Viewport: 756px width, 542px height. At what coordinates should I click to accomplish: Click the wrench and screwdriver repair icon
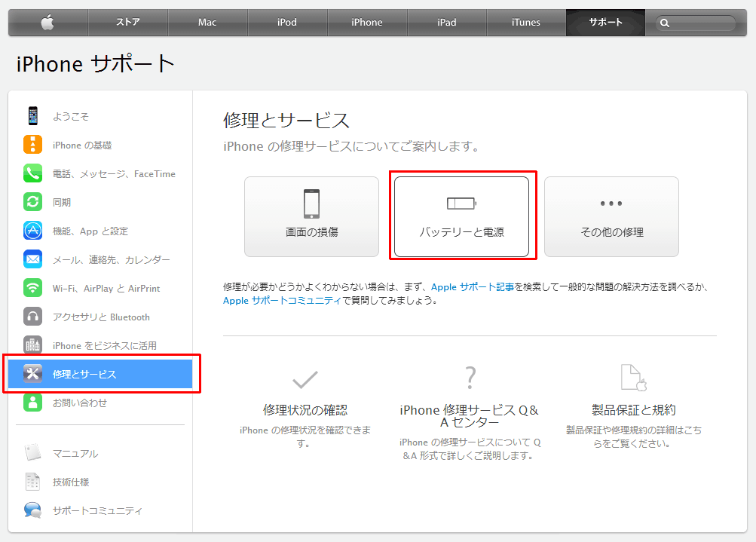(x=32, y=374)
